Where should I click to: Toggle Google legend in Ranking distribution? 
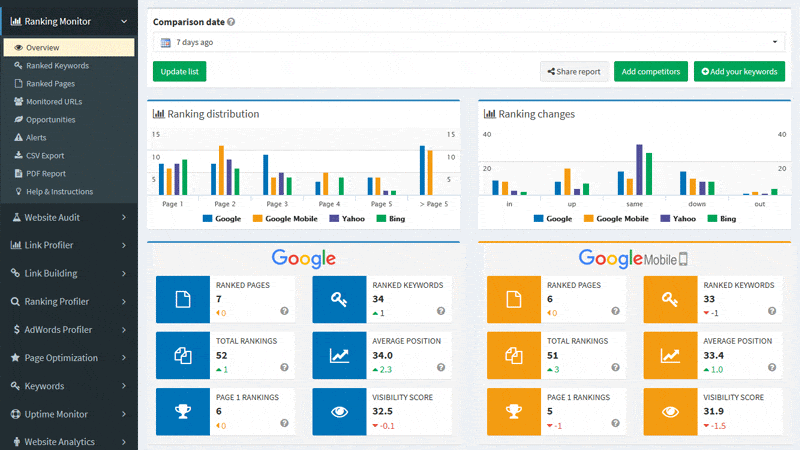click(222, 218)
